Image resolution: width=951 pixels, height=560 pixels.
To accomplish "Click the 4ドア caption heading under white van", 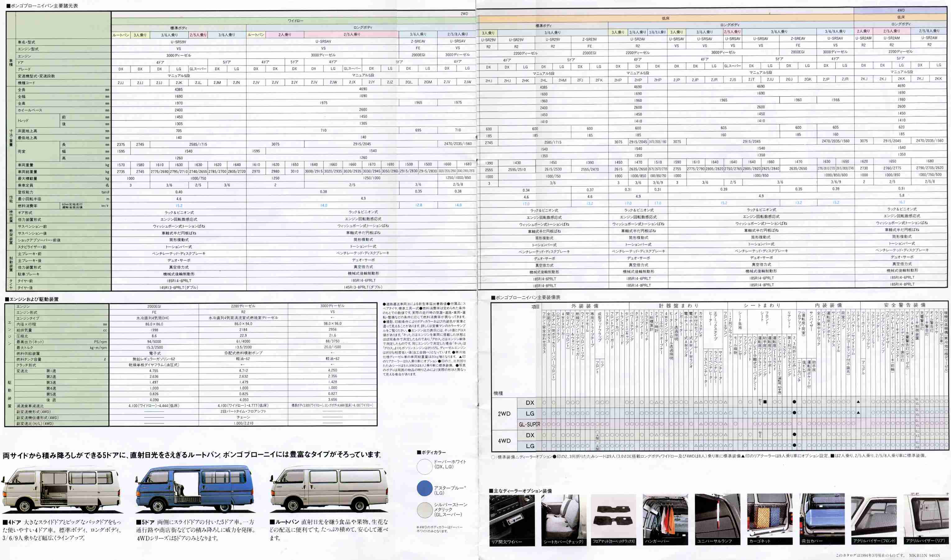I will point(12,522).
